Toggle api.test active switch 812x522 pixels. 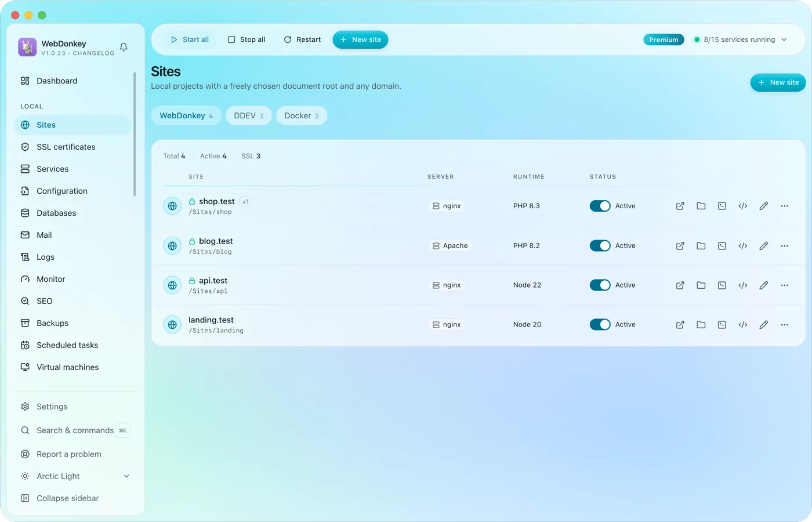pyautogui.click(x=600, y=285)
